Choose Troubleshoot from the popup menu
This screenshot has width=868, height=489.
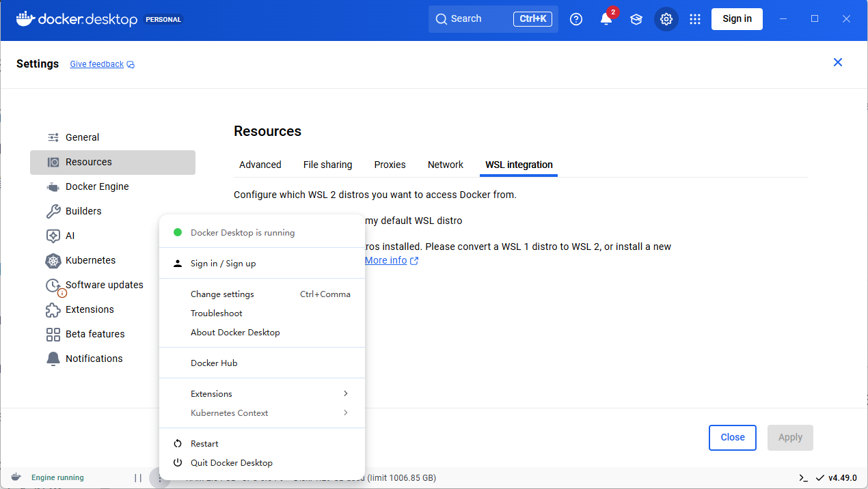262,313
